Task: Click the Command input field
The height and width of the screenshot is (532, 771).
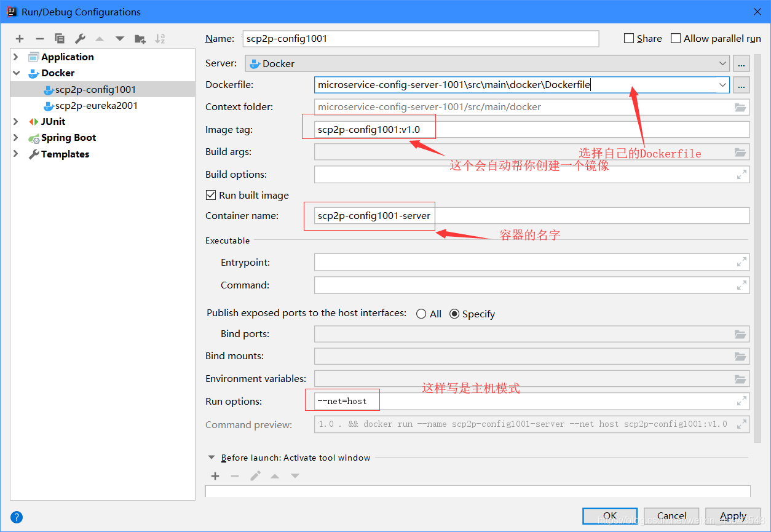Action: click(x=532, y=285)
